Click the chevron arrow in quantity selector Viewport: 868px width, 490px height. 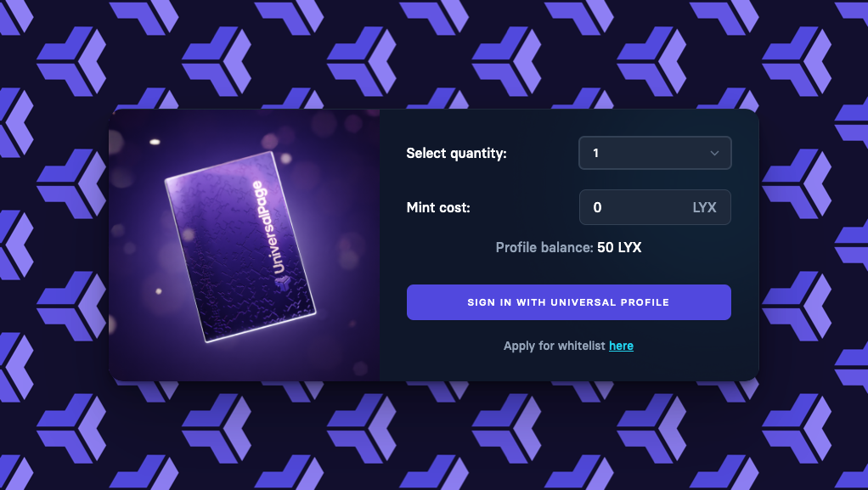tap(714, 154)
